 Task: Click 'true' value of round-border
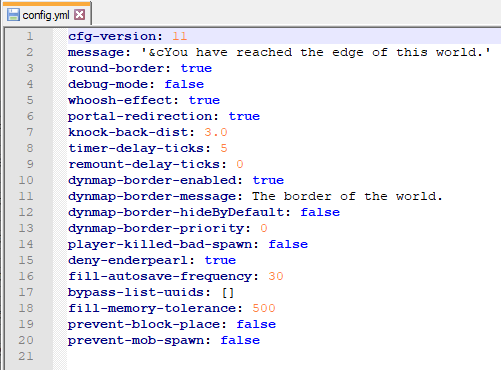[x=196, y=68]
